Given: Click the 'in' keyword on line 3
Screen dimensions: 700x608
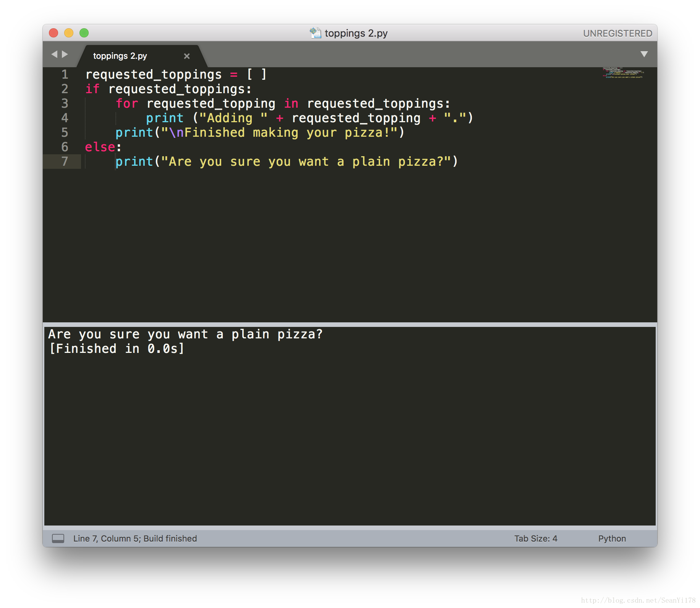Looking at the screenshot, I should [x=291, y=103].
